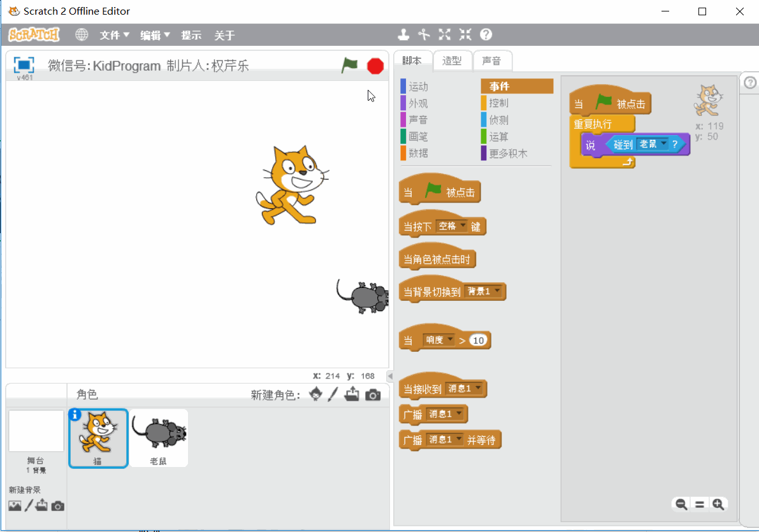759x532 pixels.
Task: Paint a new sprite with brush icon
Action: [333, 395]
